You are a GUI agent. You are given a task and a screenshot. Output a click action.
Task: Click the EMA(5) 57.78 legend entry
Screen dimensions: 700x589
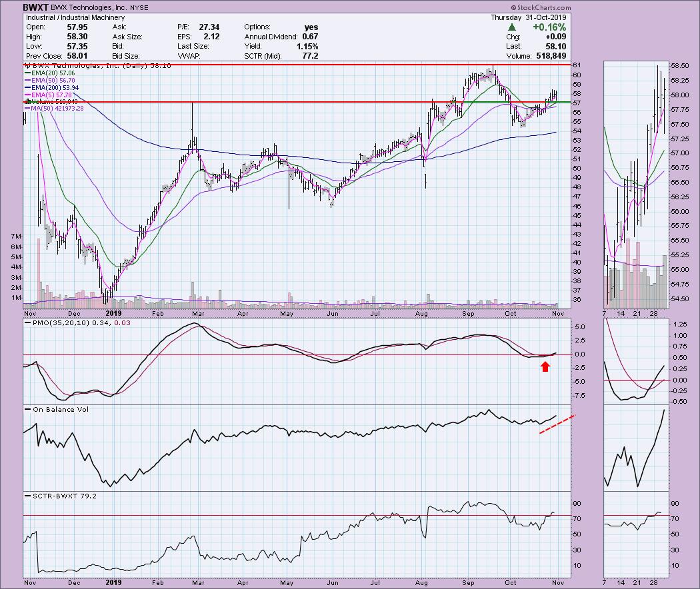point(48,95)
